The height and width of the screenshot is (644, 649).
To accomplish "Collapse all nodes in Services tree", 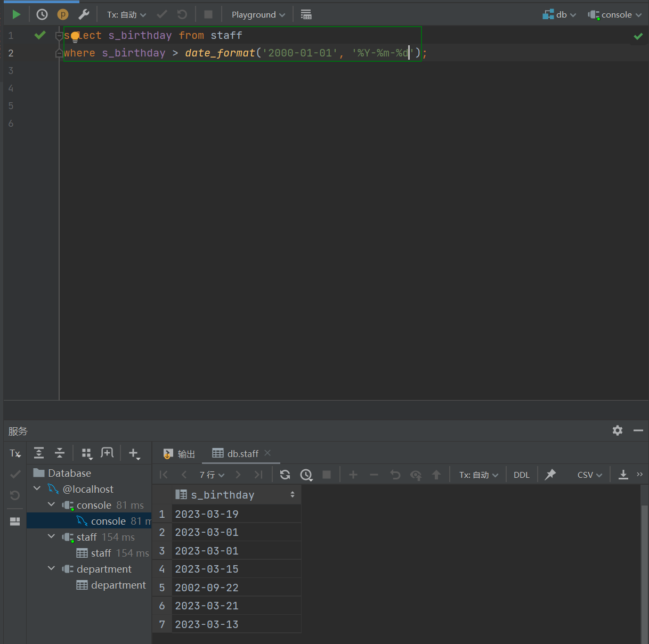I will [60, 453].
